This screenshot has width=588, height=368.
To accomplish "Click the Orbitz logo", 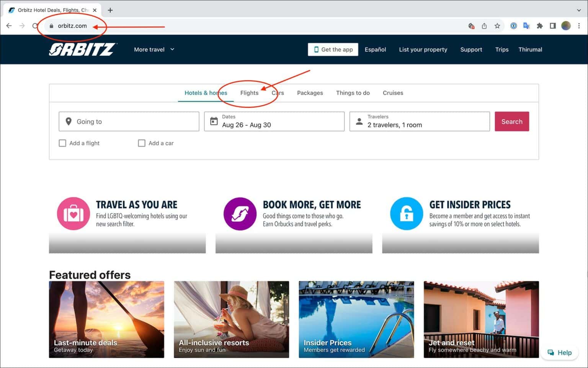I will pyautogui.click(x=83, y=49).
